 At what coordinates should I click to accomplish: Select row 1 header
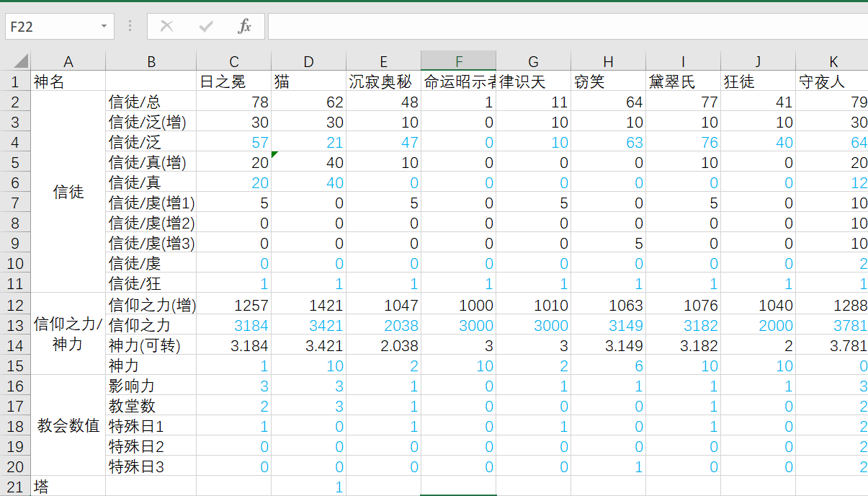[15, 81]
